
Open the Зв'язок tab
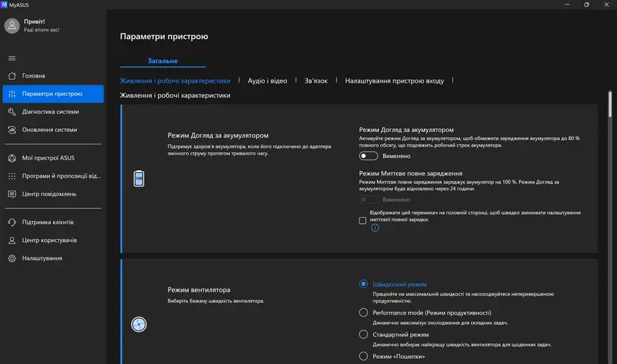[316, 81]
